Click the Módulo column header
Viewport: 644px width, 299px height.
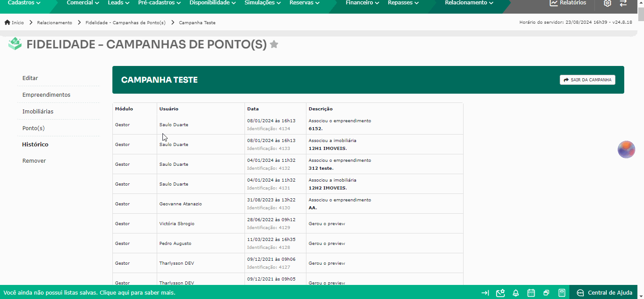(x=124, y=109)
